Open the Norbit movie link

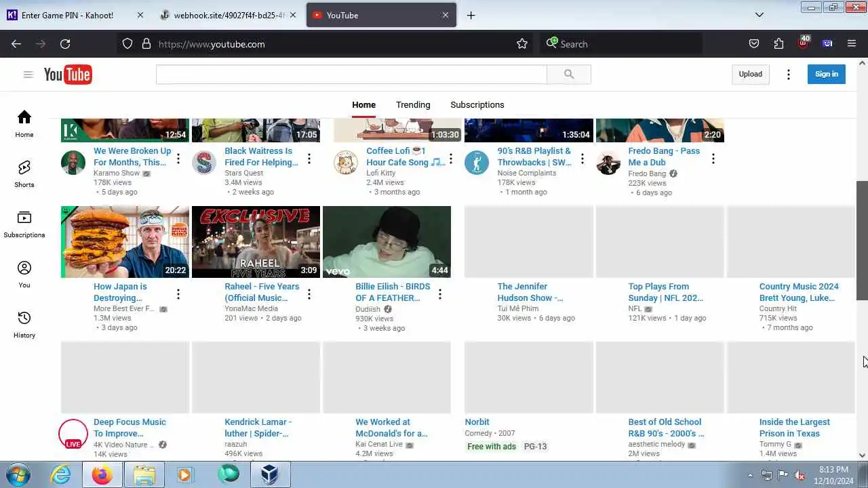[477, 422]
